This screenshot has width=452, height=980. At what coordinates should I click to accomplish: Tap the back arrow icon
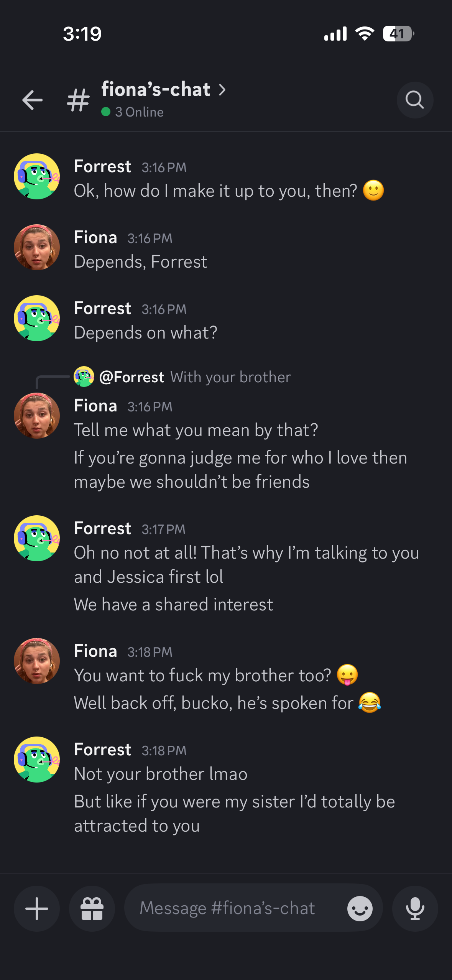pos(32,100)
